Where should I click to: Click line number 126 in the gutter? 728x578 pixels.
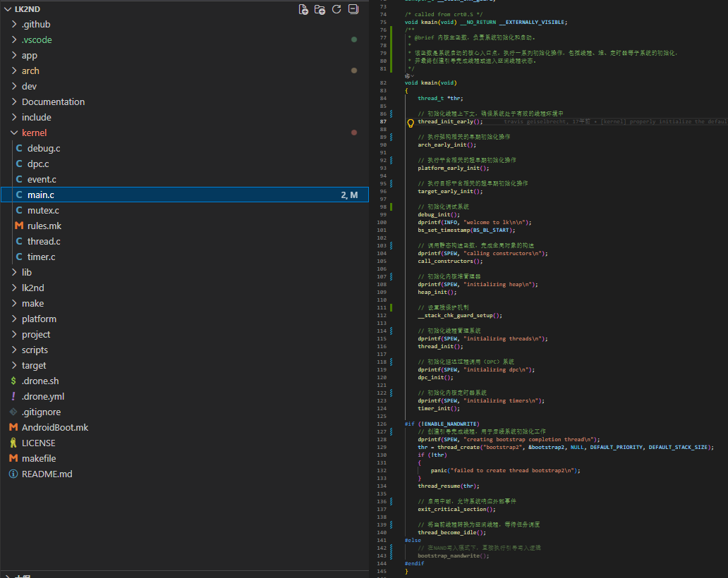pos(382,424)
